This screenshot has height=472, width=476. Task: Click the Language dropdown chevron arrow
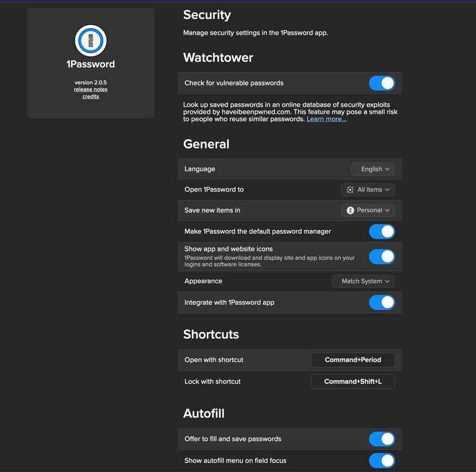[387, 169]
